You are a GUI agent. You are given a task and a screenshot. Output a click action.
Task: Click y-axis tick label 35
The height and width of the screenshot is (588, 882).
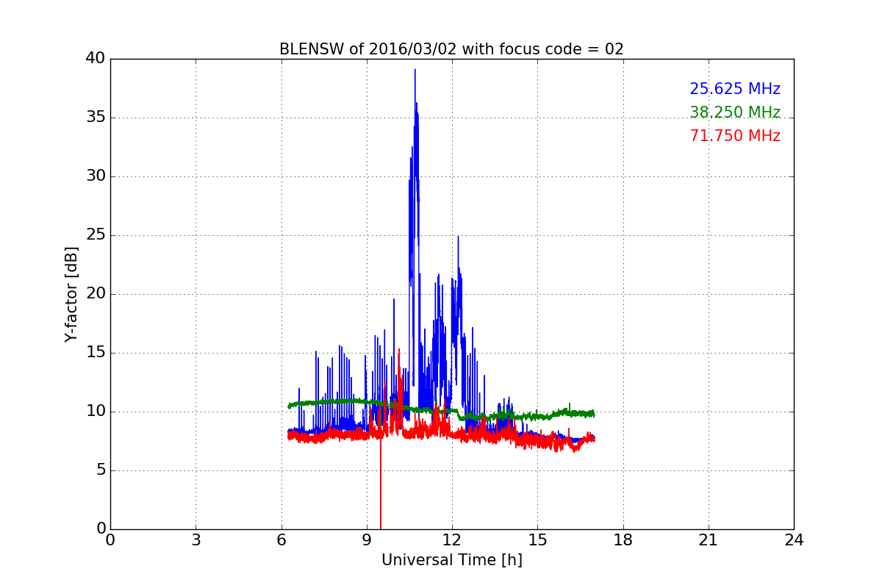tap(96, 117)
